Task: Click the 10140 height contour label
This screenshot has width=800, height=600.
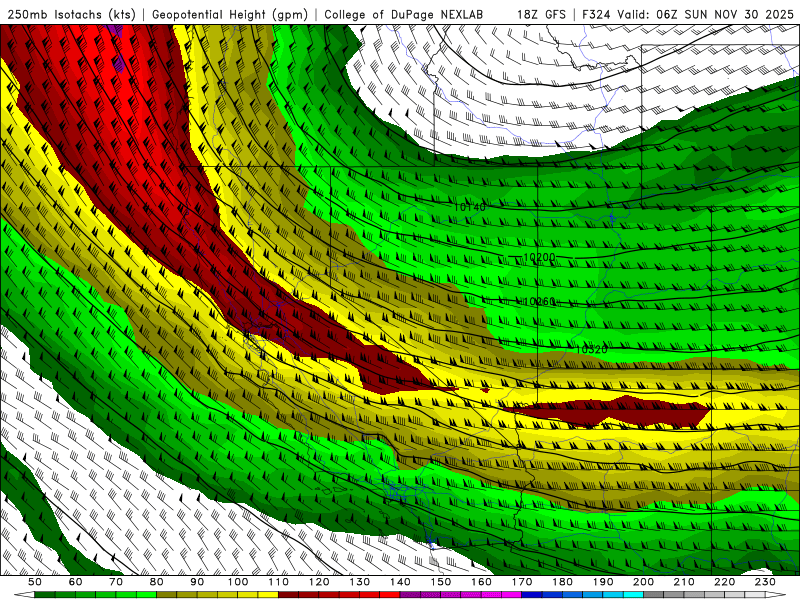Action: point(469,207)
